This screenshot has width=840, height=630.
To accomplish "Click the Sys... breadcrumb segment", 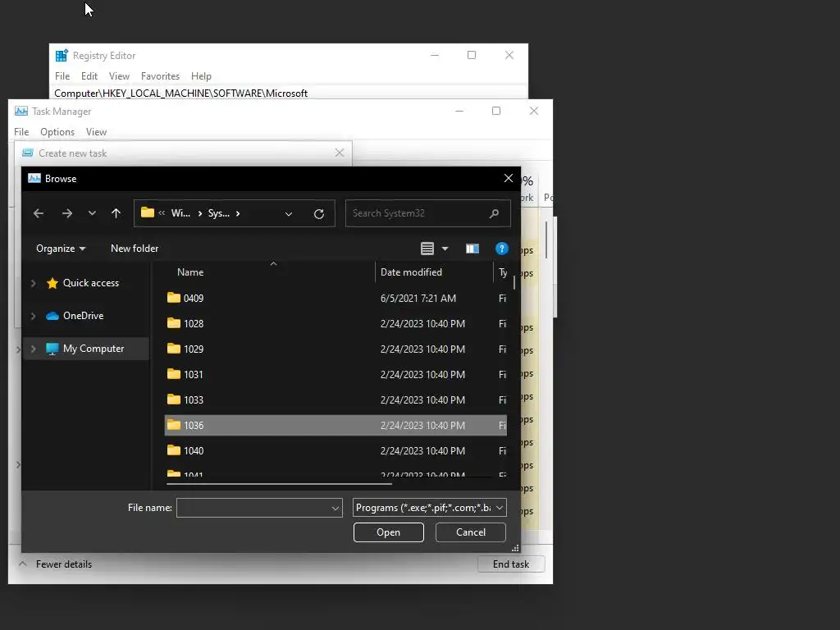I will [x=218, y=213].
